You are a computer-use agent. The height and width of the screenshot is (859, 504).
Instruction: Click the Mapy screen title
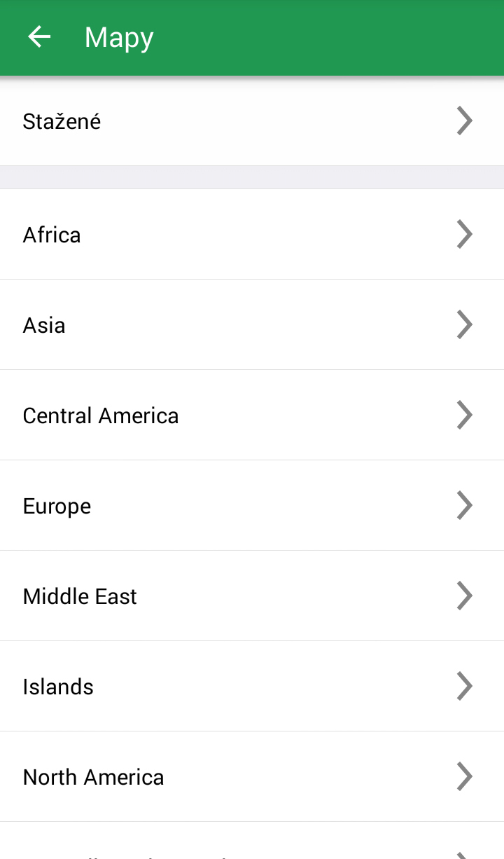pos(119,38)
